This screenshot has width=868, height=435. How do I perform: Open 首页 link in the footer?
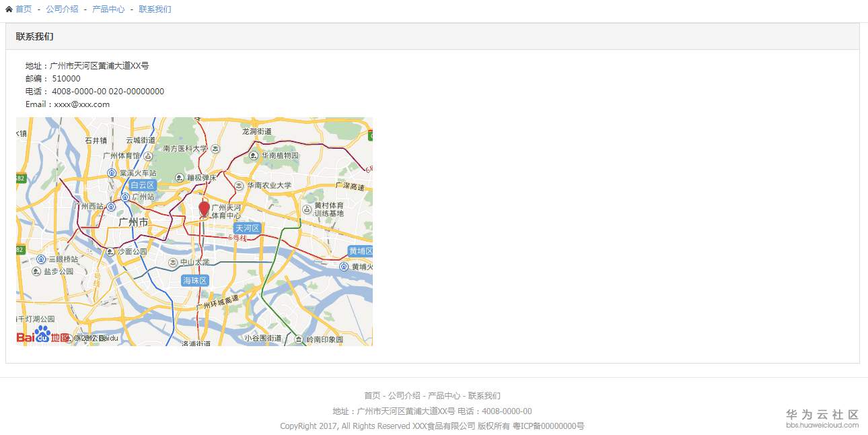(x=372, y=396)
